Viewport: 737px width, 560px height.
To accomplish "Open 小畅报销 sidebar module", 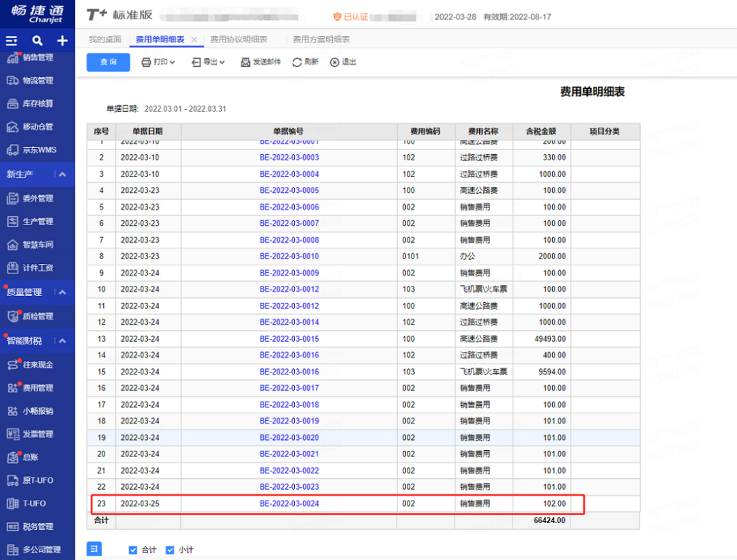I will tap(30, 411).
